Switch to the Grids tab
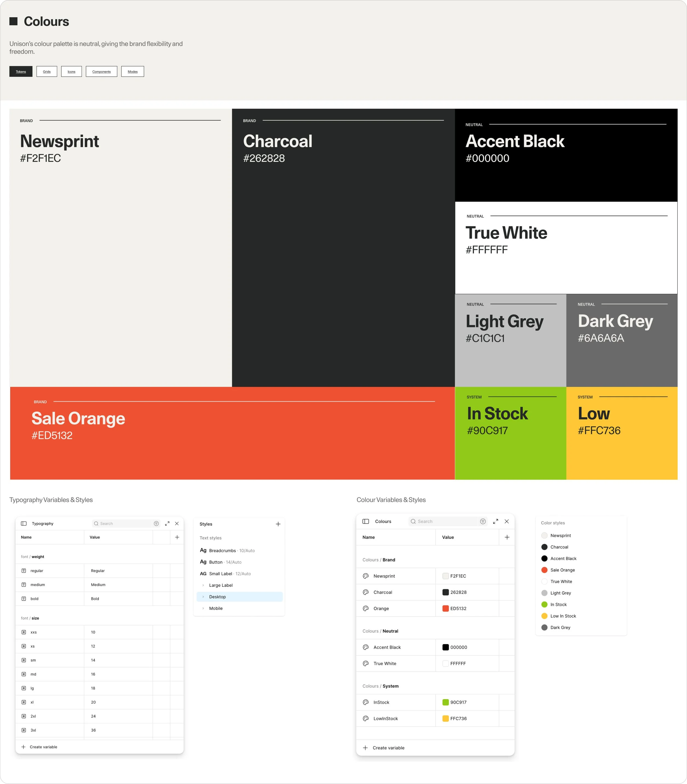This screenshot has height=784, width=687. (x=47, y=72)
